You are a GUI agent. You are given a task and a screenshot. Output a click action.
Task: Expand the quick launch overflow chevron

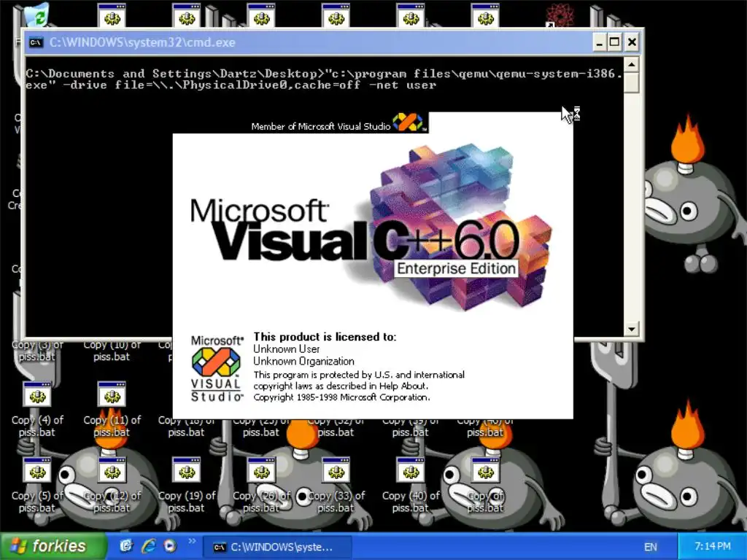(x=192, y=541)
